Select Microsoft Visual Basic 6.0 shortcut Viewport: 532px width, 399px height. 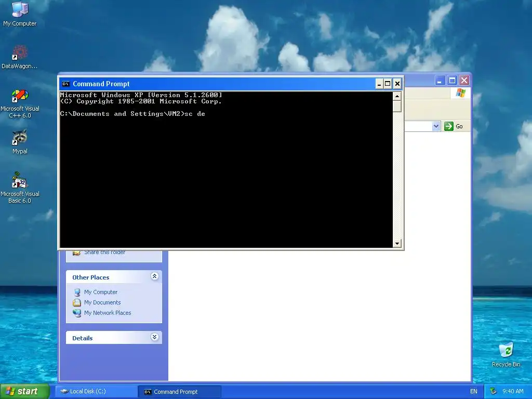tap(20, 188)
